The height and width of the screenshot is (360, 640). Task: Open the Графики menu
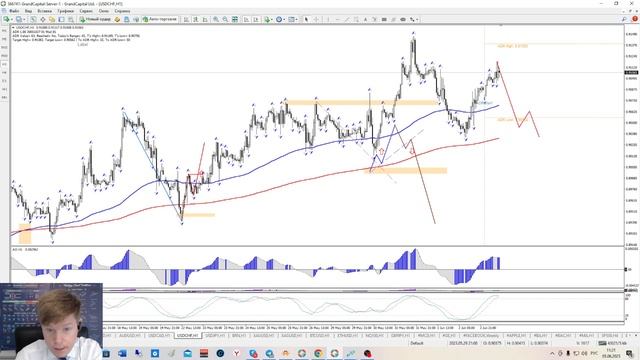tap(65, 11)
